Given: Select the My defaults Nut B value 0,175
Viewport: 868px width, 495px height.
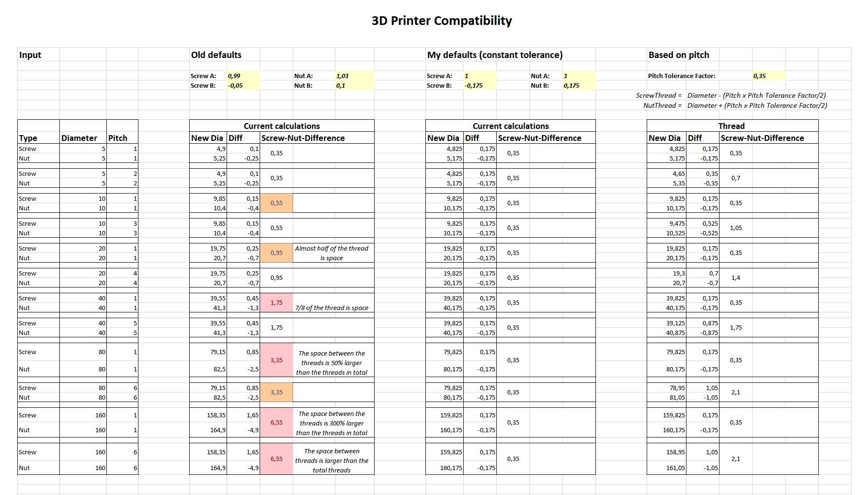Looking at the screenshot, I should (x=570, y=85).
